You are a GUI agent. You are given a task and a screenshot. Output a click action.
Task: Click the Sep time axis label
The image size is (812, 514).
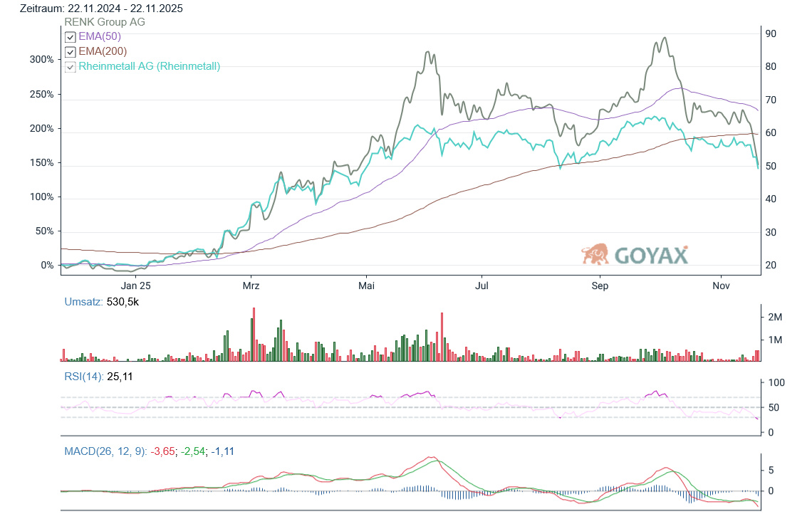click(600, 285)
